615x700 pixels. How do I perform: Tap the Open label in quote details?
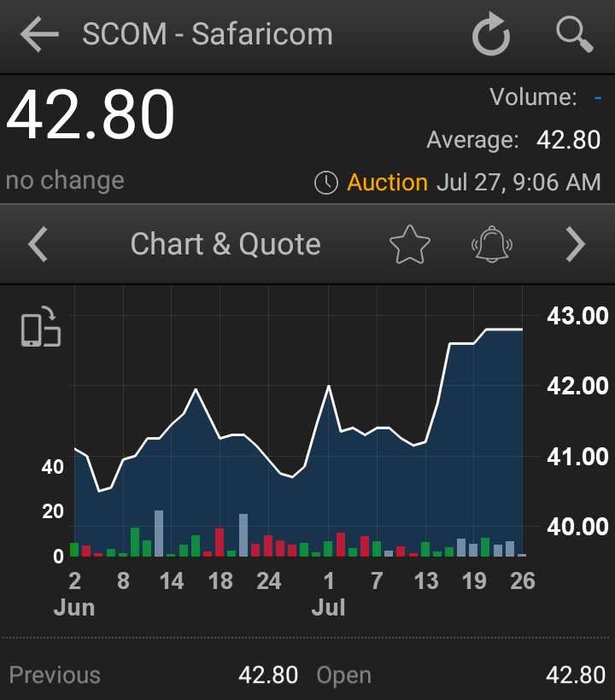coord(344,676)
